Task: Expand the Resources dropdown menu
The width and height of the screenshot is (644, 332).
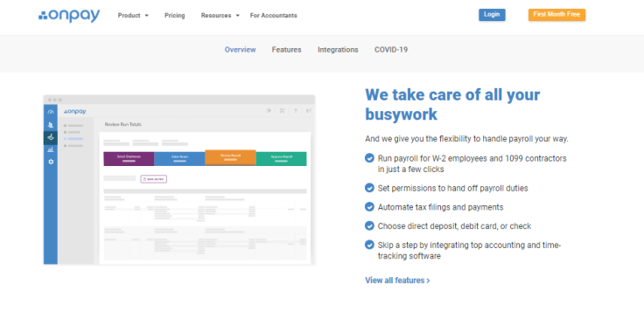Action: pos(220,16)
